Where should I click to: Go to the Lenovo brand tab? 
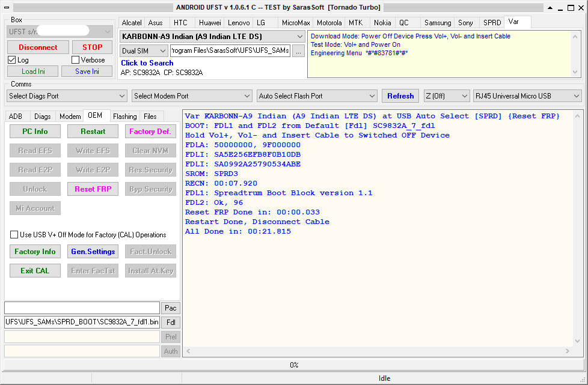coord(239,23)
